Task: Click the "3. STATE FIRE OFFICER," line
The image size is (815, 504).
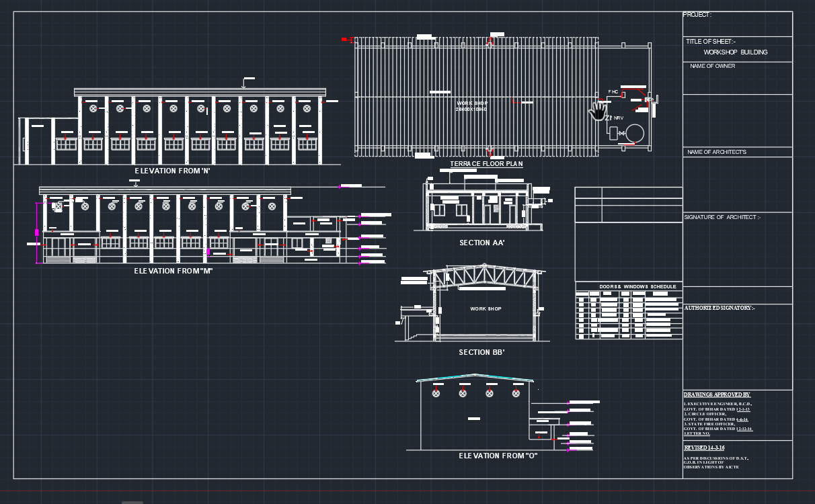Action: coord(709,424)
